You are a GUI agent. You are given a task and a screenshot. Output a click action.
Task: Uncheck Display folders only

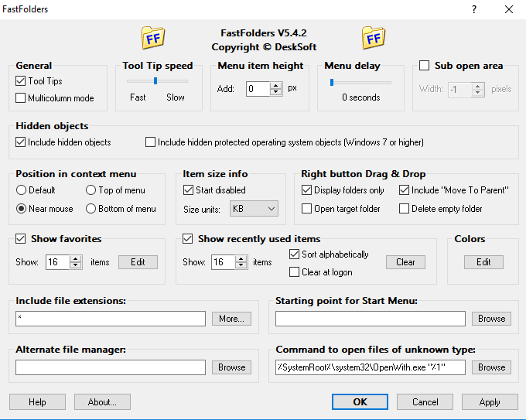306,190
